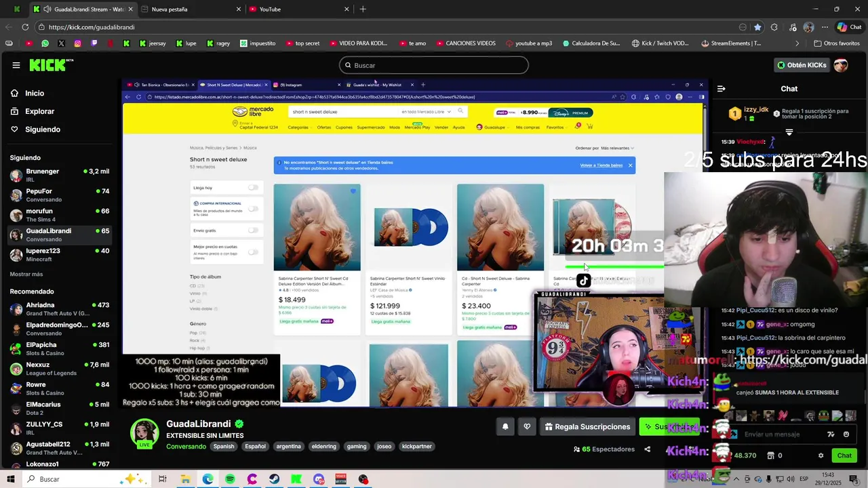
Task: Toggle stream notifications with the bell icon
Action: pyautogui.click(x=505, y=426)
